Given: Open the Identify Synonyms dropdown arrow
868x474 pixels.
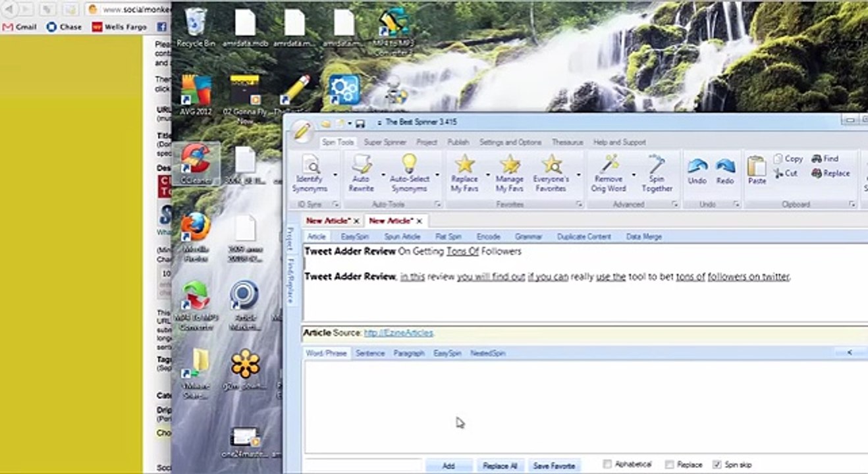Looking at the screenshot, I should (x=335, y=174).
